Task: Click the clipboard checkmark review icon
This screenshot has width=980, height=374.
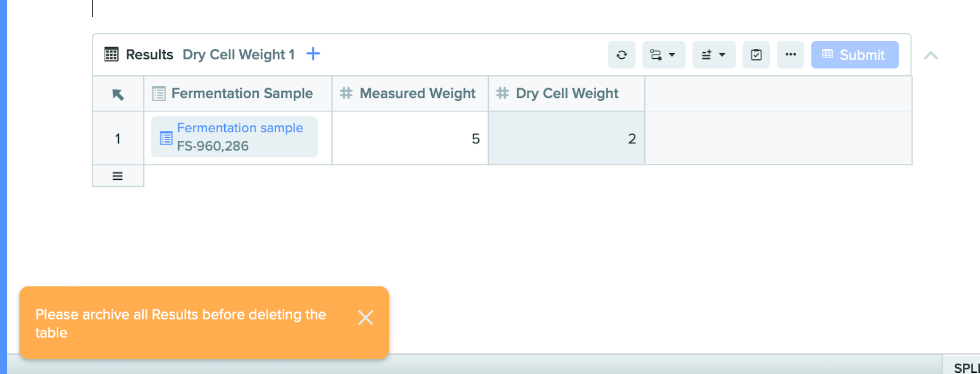Action: [x=756, y=55]
